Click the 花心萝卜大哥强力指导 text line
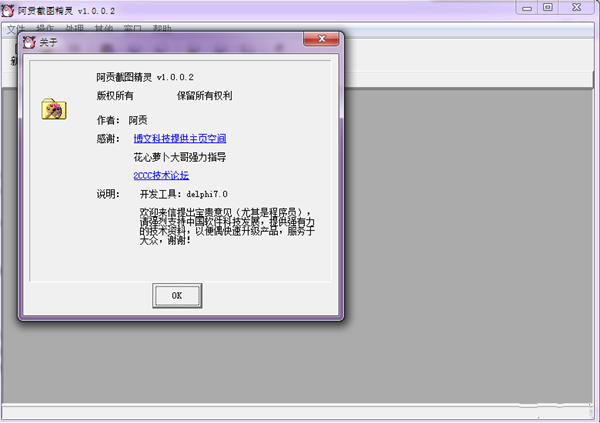 179,157
